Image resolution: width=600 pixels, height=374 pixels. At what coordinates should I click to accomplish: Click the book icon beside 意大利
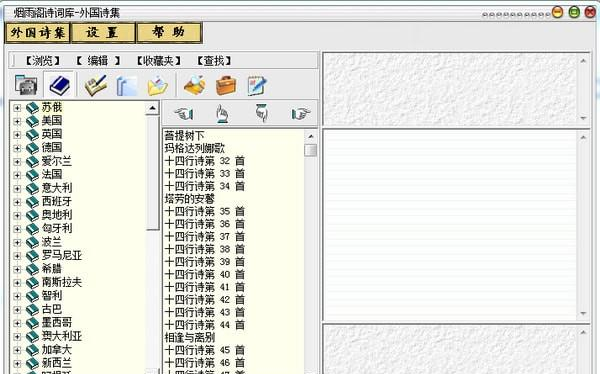click(x=33, y=189)
